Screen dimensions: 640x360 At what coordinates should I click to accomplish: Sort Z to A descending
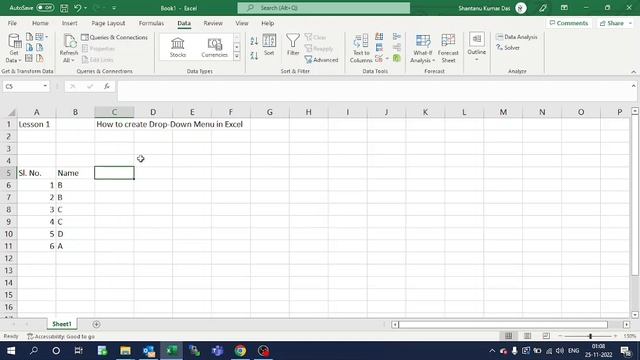pos(254,56)
